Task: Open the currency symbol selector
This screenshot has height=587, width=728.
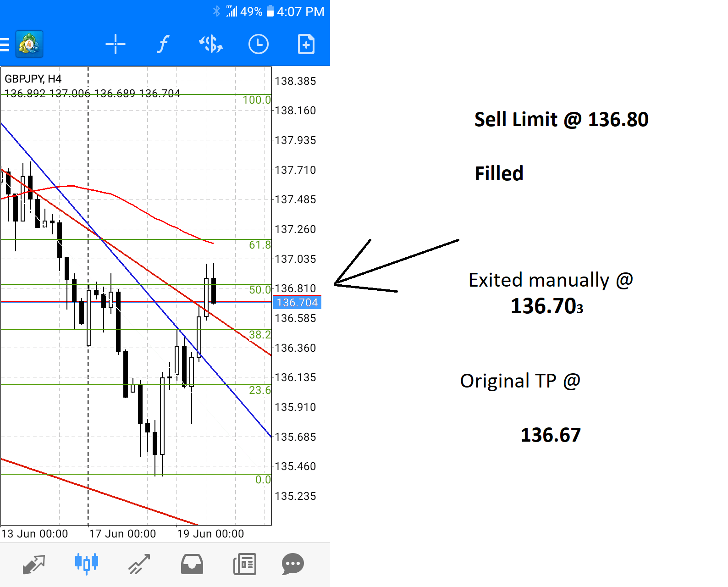Action: 211,44
